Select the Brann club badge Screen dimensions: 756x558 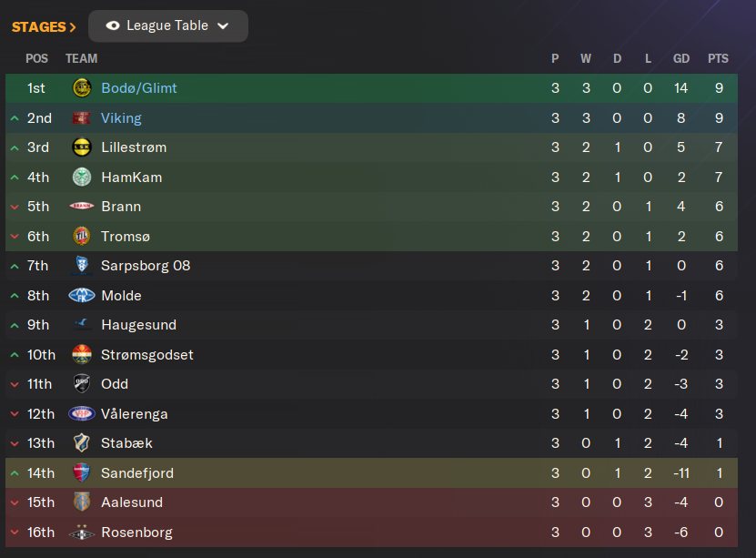(x=82, y=207)
